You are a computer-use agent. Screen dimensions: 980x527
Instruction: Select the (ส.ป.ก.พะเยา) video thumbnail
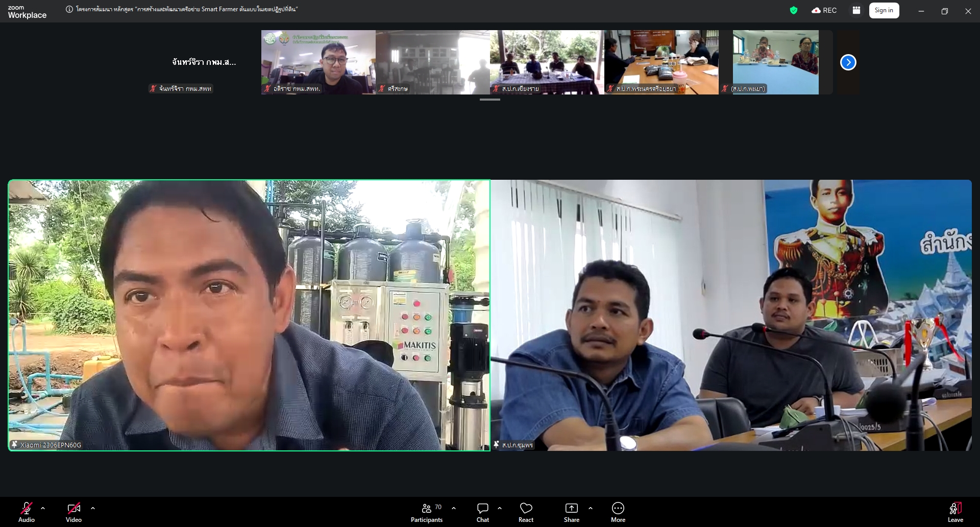[x=776, y=62]
